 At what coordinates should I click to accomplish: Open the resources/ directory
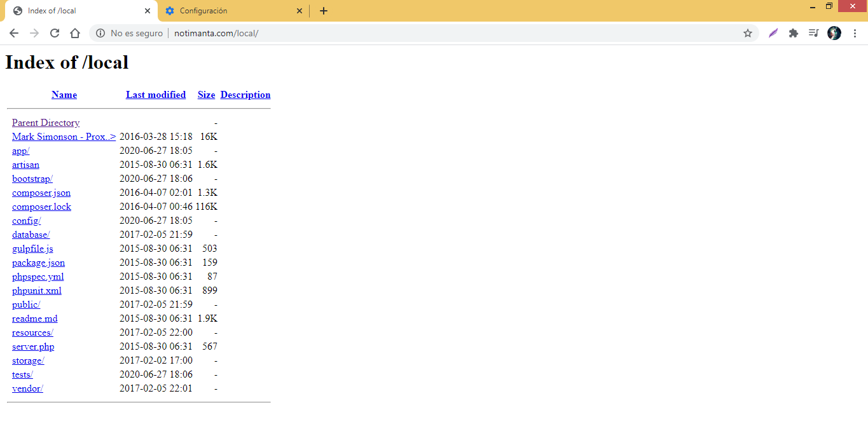coord(32,332)
